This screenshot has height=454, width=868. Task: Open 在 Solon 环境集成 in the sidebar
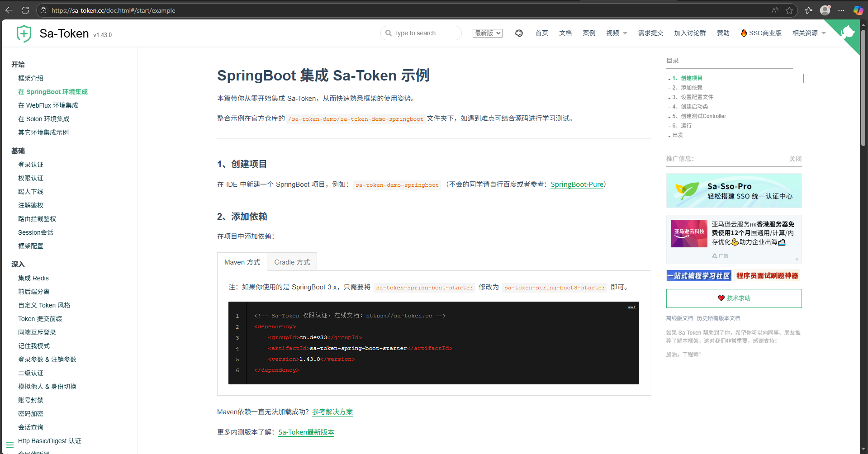coord(43,119)
